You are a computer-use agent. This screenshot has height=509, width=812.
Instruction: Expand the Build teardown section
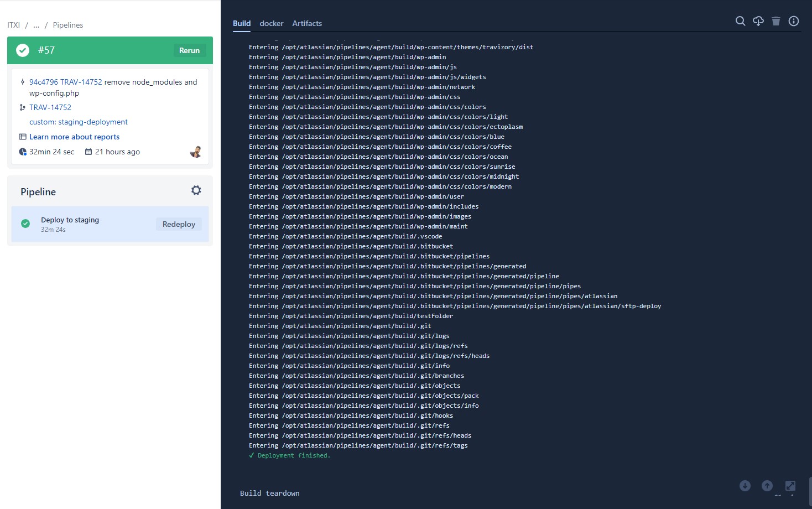[269, 492]
